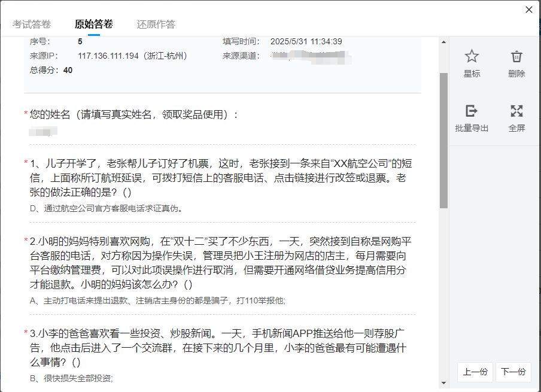Switch to the 考试答卷 tab
Screen dimensions: 541x392
(x=32, y=24)
